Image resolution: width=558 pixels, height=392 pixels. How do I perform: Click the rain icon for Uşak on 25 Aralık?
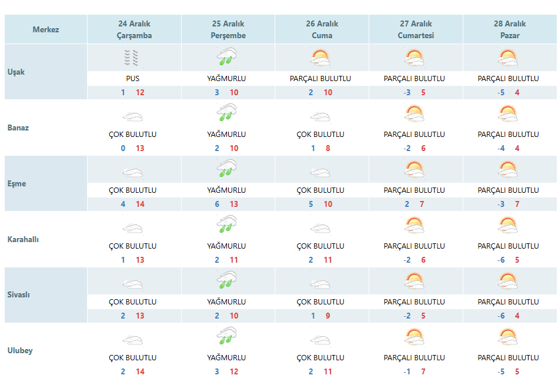coord(227,57)
